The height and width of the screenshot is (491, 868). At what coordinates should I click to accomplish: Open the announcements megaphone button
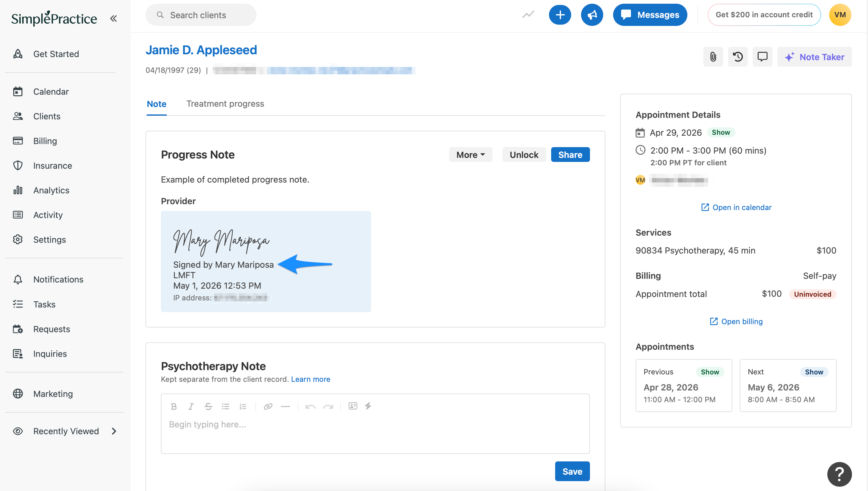pos(592,14)
